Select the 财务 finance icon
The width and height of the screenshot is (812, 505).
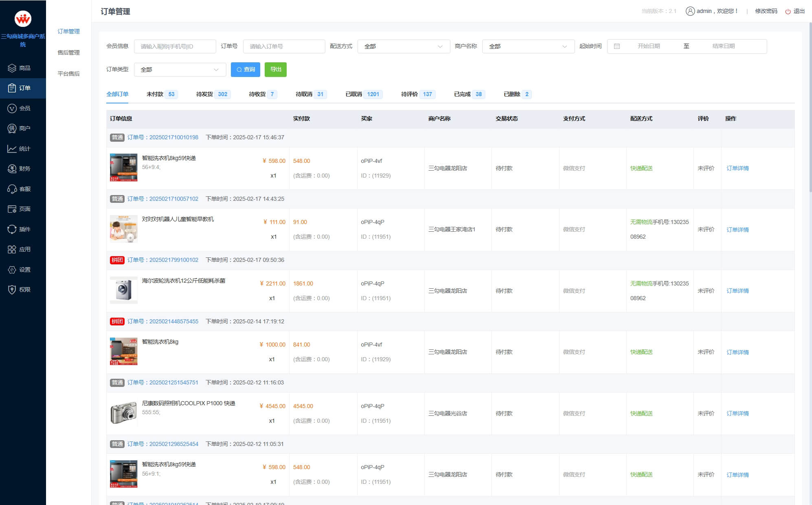tap(23, 169)
